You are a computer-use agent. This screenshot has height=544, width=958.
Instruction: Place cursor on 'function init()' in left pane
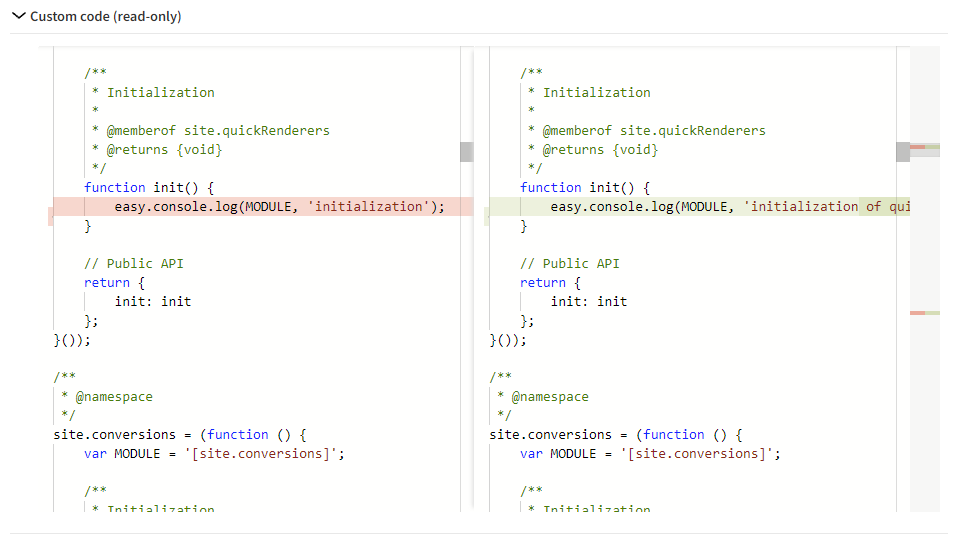tap(149, 188)
